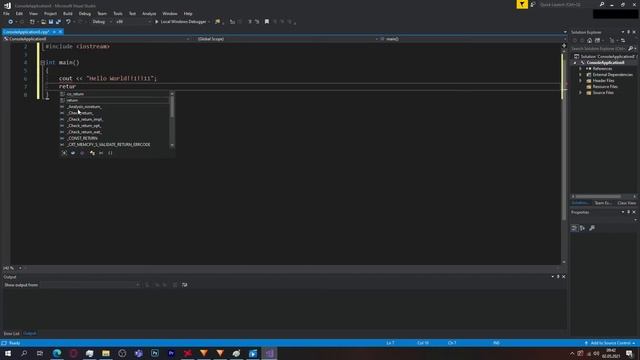Click Add to Source Control in status bar
The image size is (640, 360).
610,343
